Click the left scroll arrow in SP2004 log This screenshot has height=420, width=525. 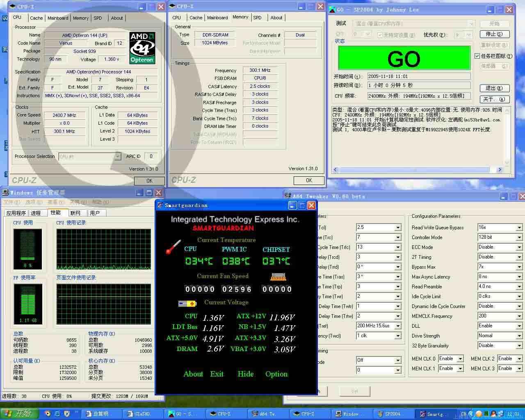(336, 169)
